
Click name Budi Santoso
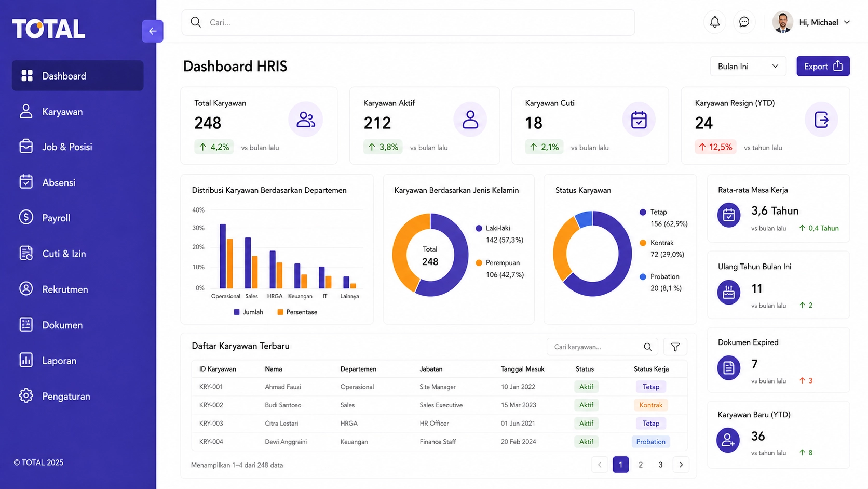coord(283,405)
